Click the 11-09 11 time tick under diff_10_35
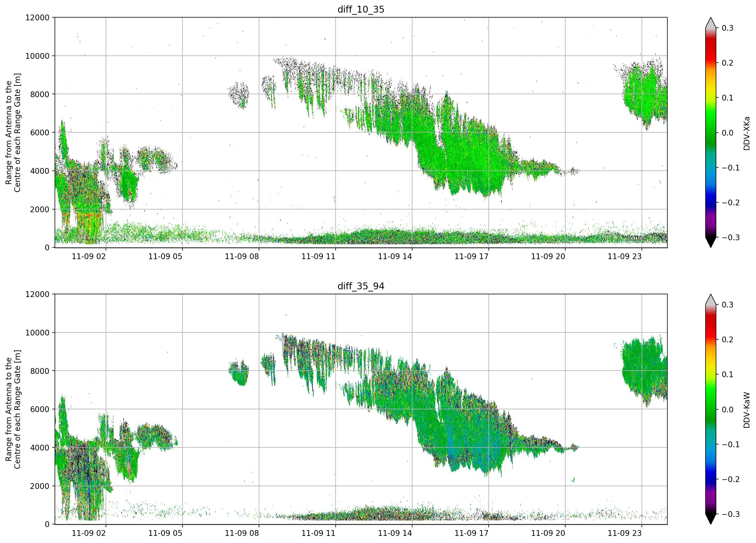Viewport: 756px width, 543px height. (318, 256)
